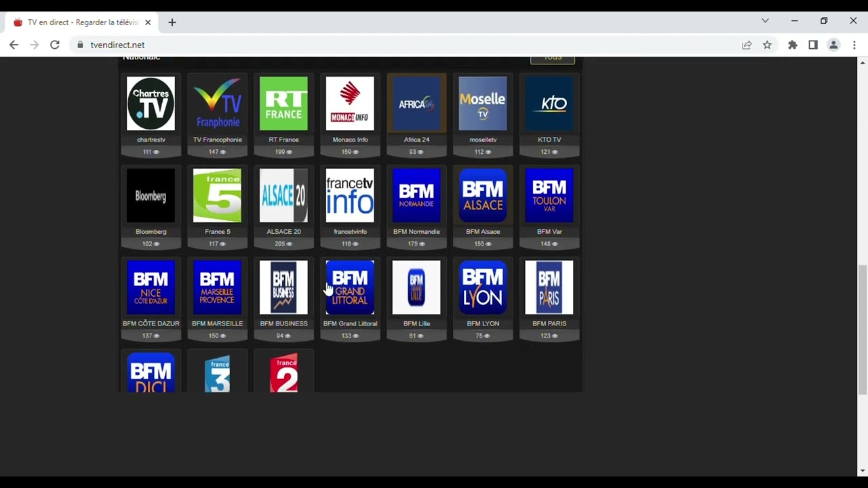This screenshot has height=488, width=868.
Task: Open the BFM Nice Côte d'Azur logo
Action: (x=151, y=287)
